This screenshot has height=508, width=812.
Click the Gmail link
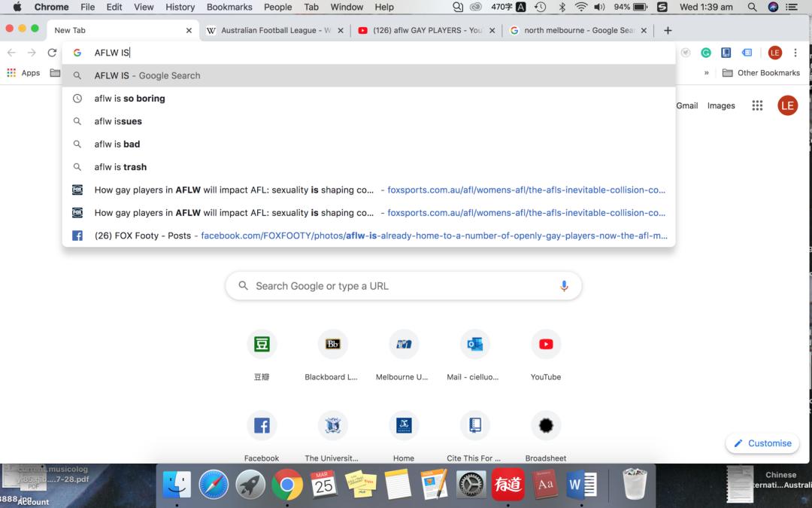tap(686, 105)
